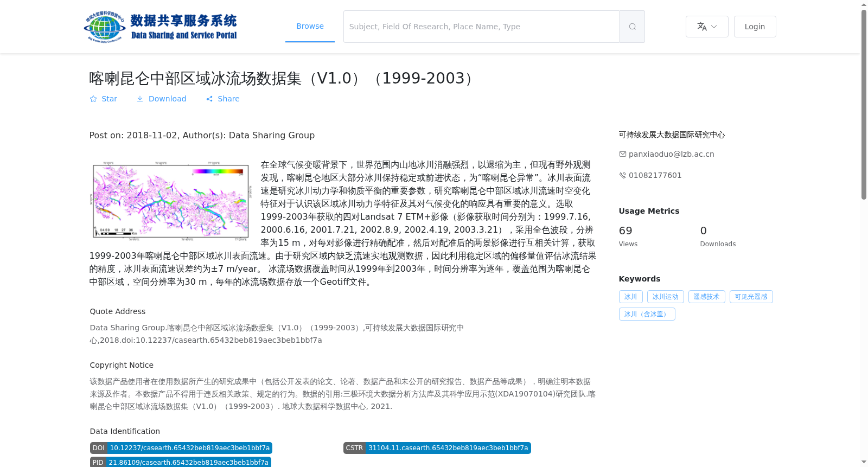The image size is (868, 467).
Task: Click the Data Sharing and Service Portal logo
Action: 161,27
